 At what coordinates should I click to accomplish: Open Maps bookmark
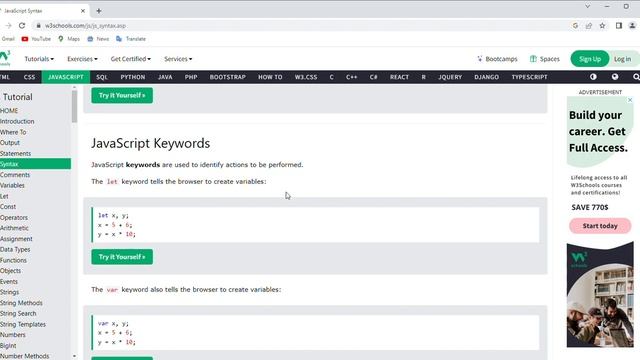(x=69, y=39)
